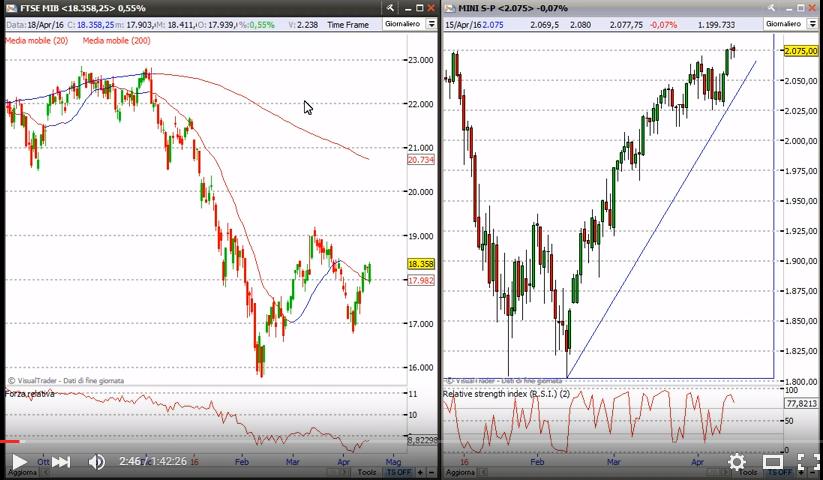823x480 pixels.
Task: Click Aggiorna button in MINI S-P window
Action: pyautogui.click(x=460, y=473)
